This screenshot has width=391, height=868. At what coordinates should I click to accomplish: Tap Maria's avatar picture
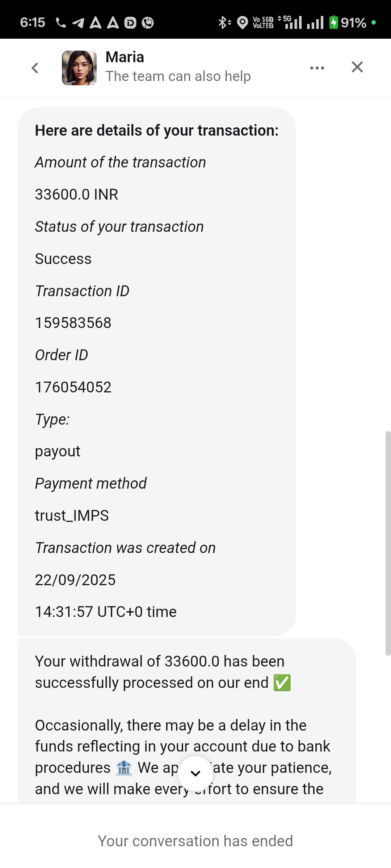pyautogui.click(x=79, y=68)
